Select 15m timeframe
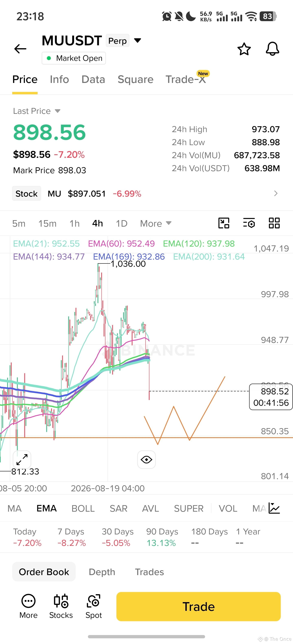 pos(47,223)
